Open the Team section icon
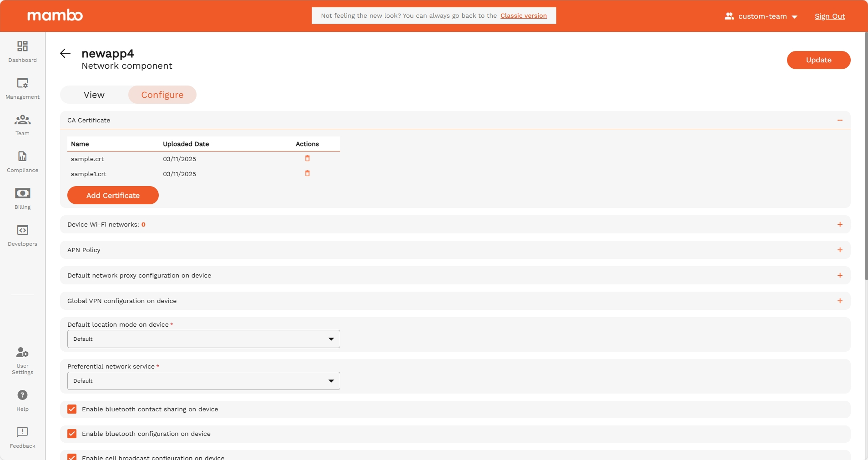 click(x=22, y=120)
